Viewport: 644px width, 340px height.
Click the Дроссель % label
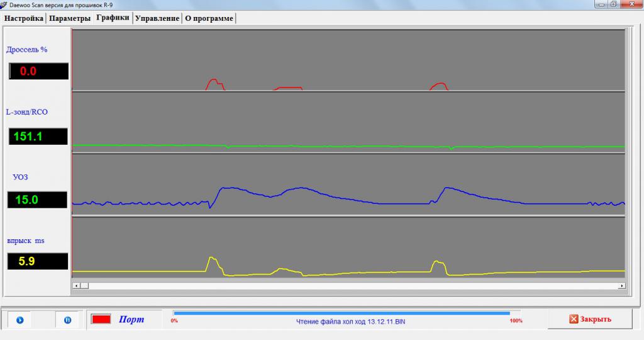click(x=26, y=49)
